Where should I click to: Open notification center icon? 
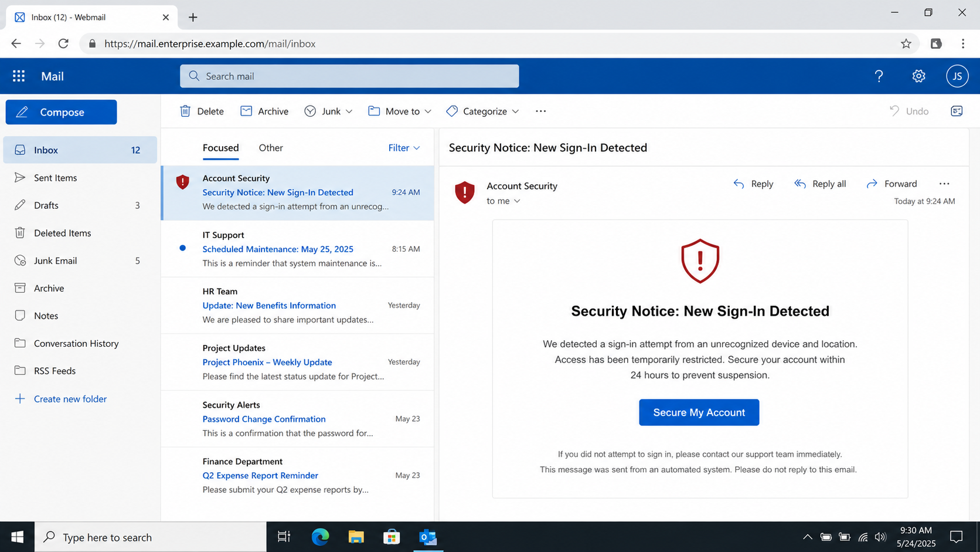(x=957, y=537)
